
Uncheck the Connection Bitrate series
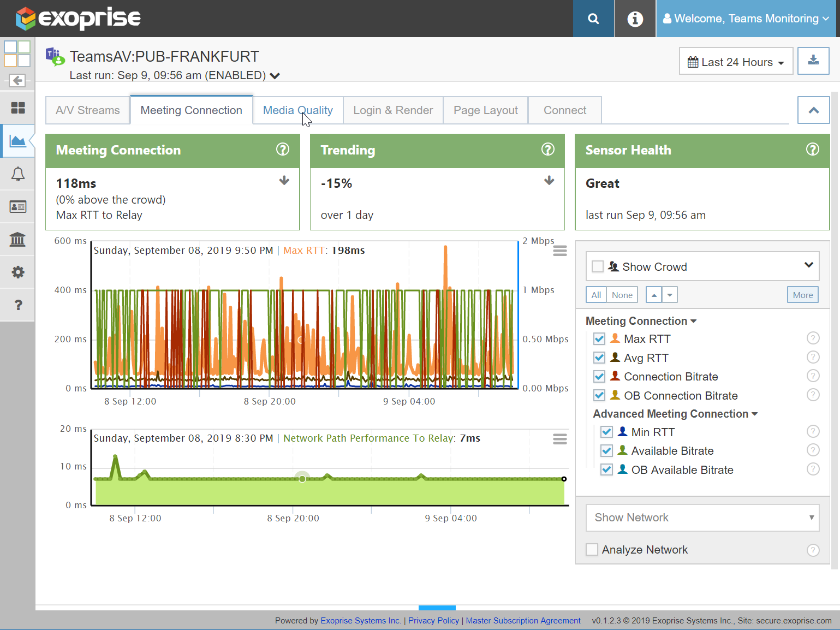tap(599, 377)
